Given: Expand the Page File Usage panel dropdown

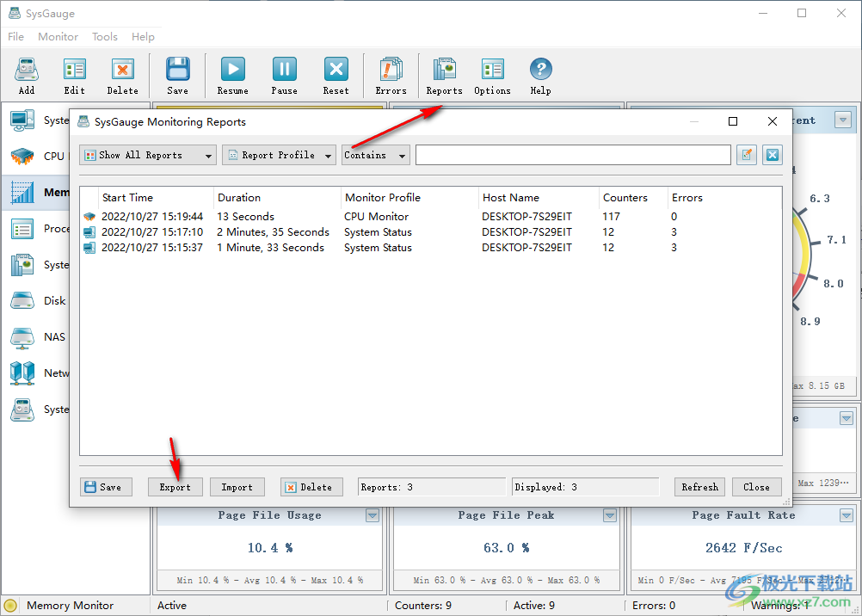Looking at the screenshot, I should (x=373, y=515).
